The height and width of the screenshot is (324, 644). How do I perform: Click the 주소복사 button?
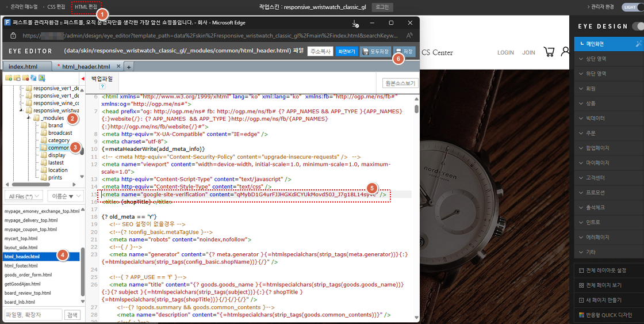320,51
